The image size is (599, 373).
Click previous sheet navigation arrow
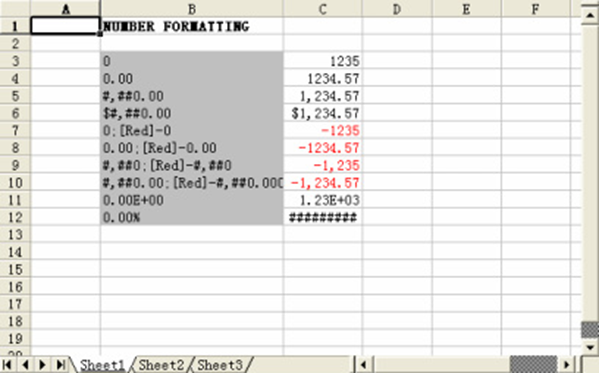(x=25, y=365)
